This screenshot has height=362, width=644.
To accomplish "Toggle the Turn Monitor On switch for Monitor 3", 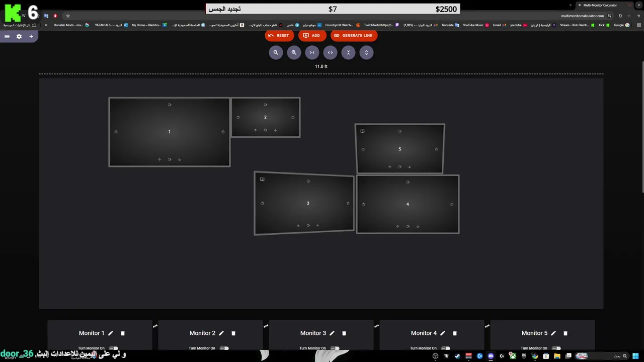I will click(x=335, y=348).
